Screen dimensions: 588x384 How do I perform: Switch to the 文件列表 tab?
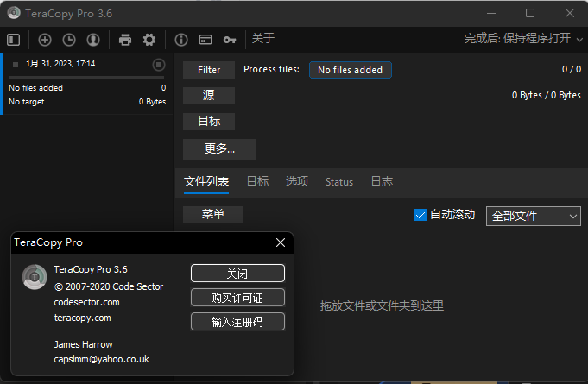click(206, 182)
